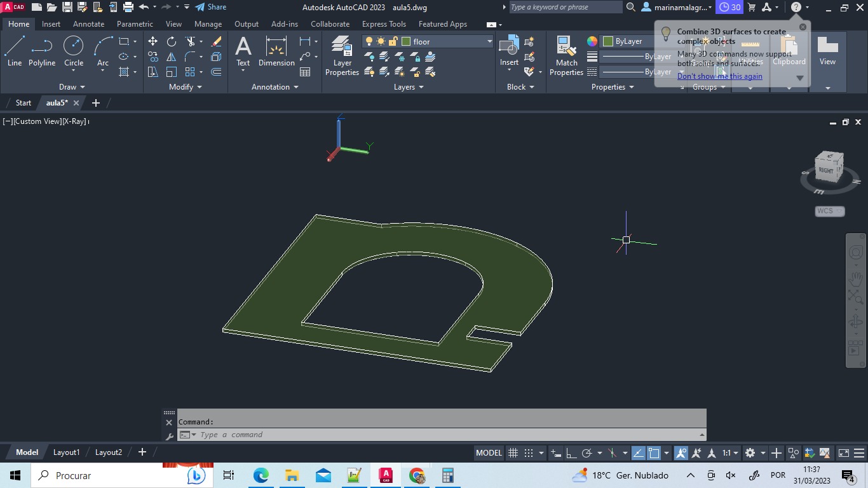Expand the Annotation panel
Image resolution: width=868 pixels, height=488 pixels.
(x=275, y=87)
